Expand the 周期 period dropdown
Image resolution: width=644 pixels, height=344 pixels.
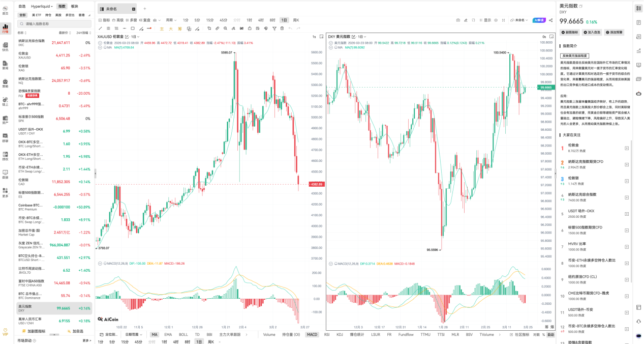point(170,20)
